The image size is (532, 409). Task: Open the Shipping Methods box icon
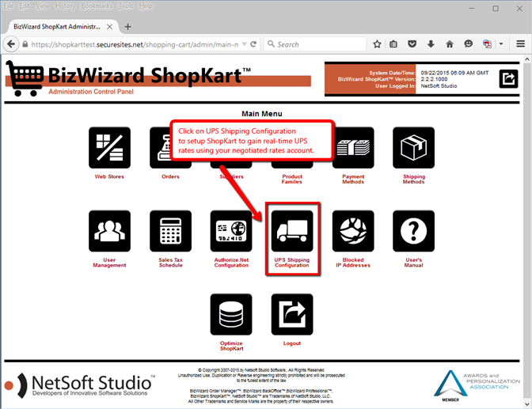pyautogui.click(x=413, y=147)
